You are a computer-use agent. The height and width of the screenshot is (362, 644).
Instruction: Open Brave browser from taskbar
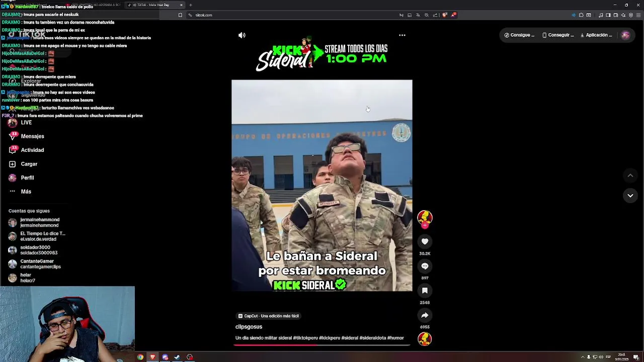[152, 357]
